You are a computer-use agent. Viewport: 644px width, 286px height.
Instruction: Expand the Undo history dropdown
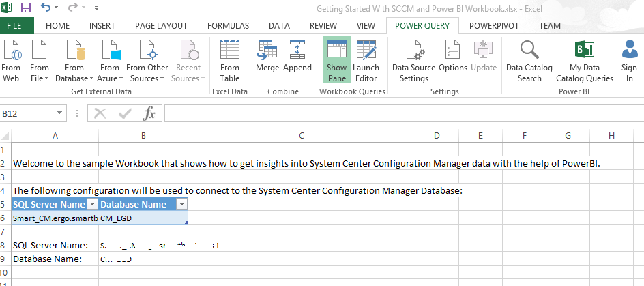point(56,8)
